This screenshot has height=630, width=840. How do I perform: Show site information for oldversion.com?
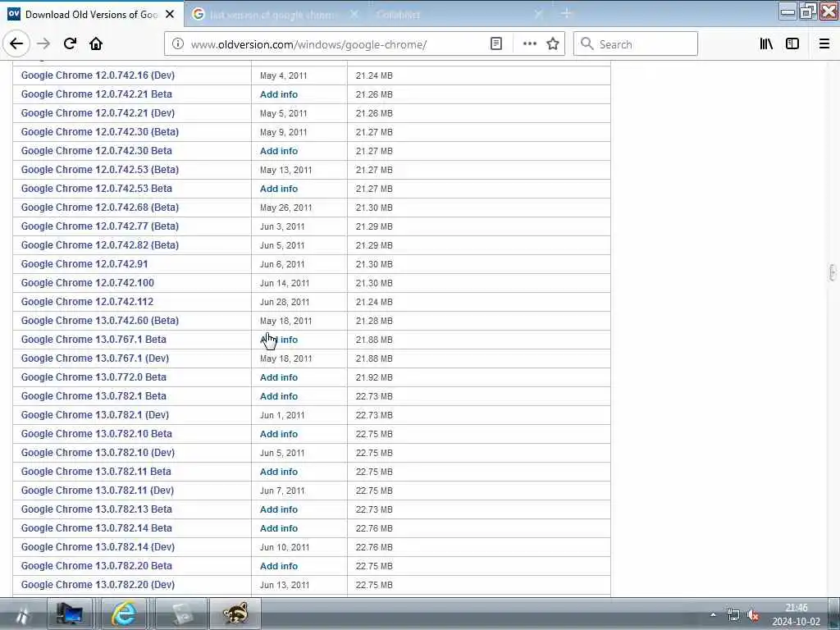click(x=177, y=44)
